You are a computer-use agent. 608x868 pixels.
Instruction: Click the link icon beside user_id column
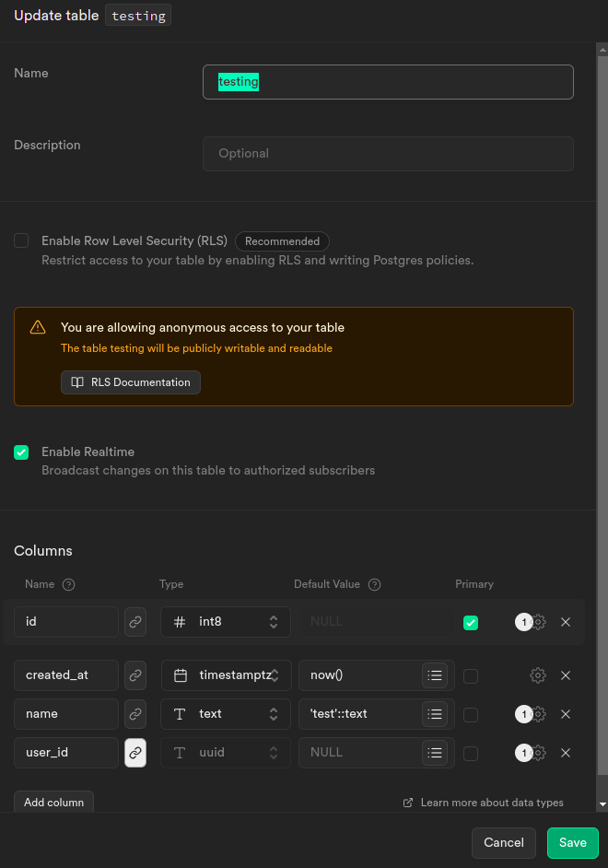[135, 753]
